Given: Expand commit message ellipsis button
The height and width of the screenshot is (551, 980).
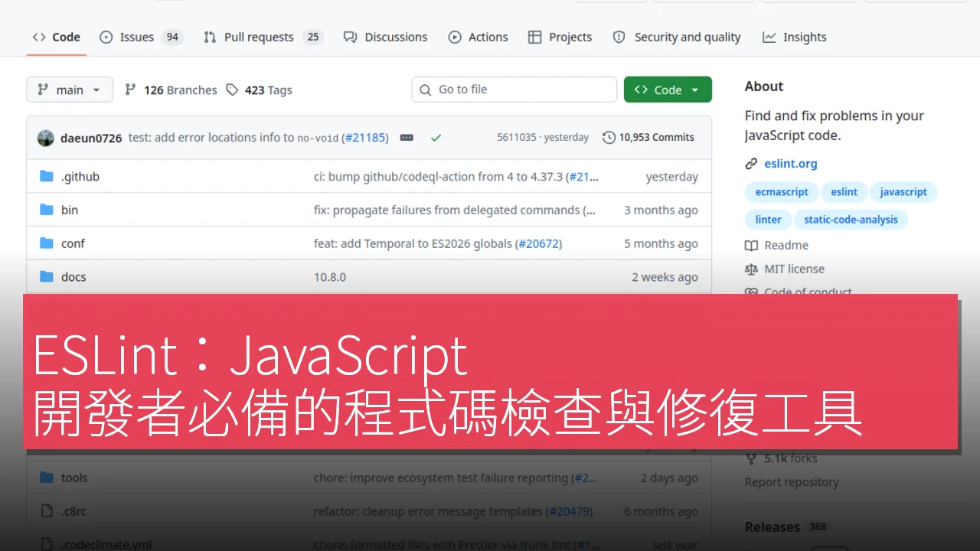Looking at the screenshot, I should point(407,138).
